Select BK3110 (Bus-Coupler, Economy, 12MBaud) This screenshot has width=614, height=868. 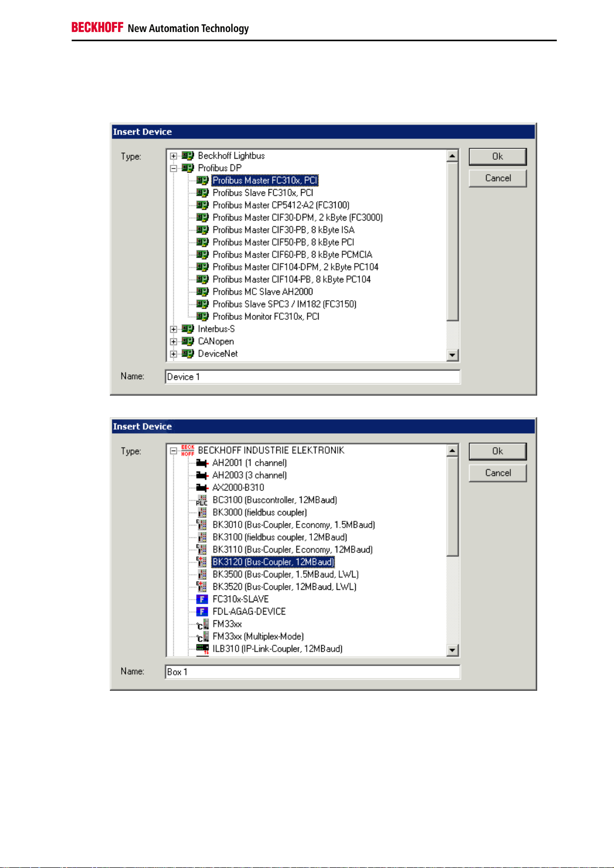coord(293,550)
